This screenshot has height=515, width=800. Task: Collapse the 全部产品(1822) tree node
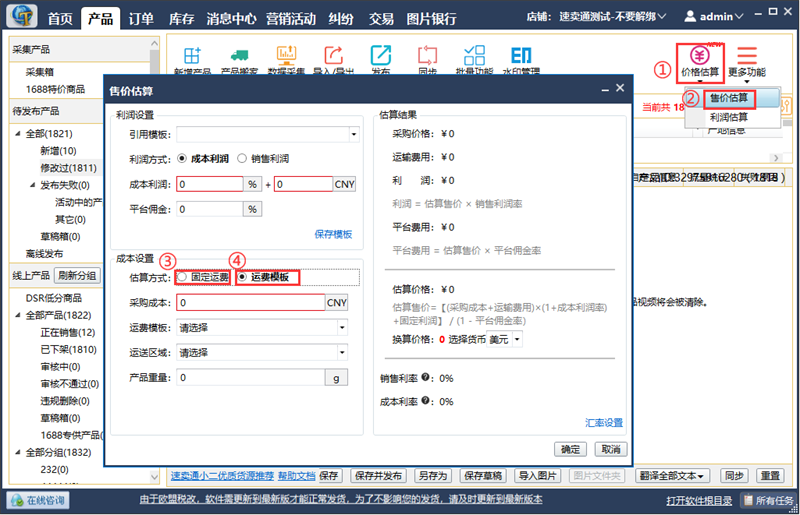pos(18,315)
